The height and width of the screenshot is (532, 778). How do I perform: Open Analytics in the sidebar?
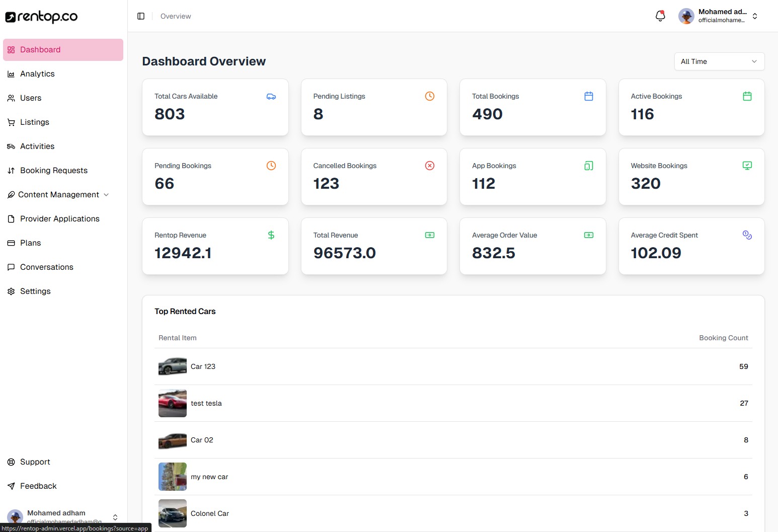click(x=37, y=74)
